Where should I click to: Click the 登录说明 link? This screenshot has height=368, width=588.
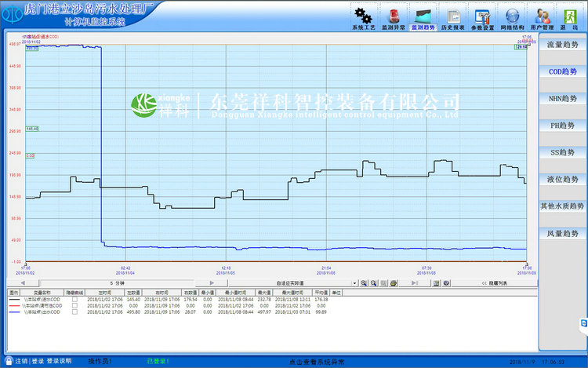click(x=59, y=361)
